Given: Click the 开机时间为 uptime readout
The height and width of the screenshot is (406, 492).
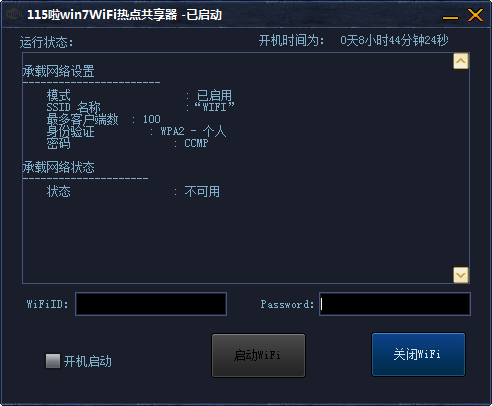Looking at the screenshot, I should pos(353,41).
